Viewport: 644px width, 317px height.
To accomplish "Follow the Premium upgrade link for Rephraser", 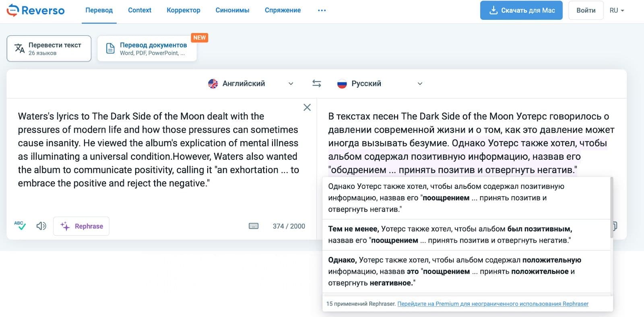I will (493, 304).
